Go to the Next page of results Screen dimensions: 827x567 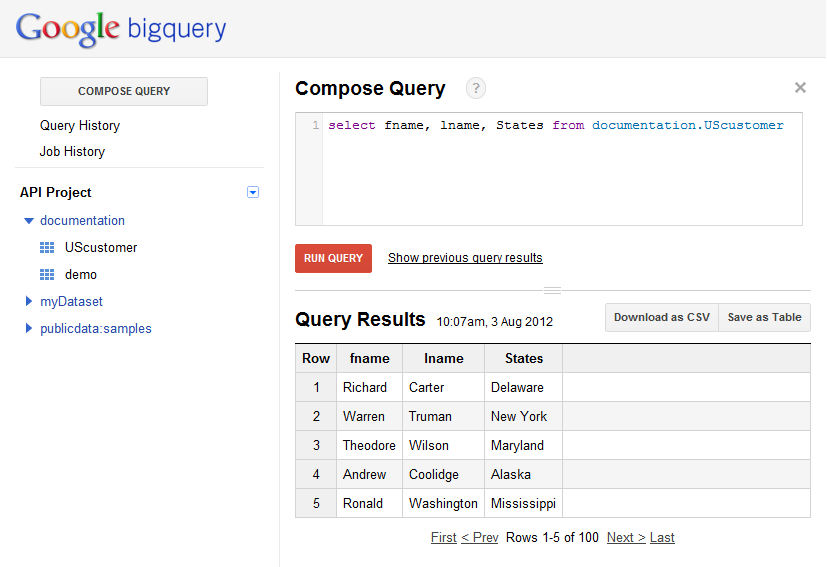[x=625, y=537]
